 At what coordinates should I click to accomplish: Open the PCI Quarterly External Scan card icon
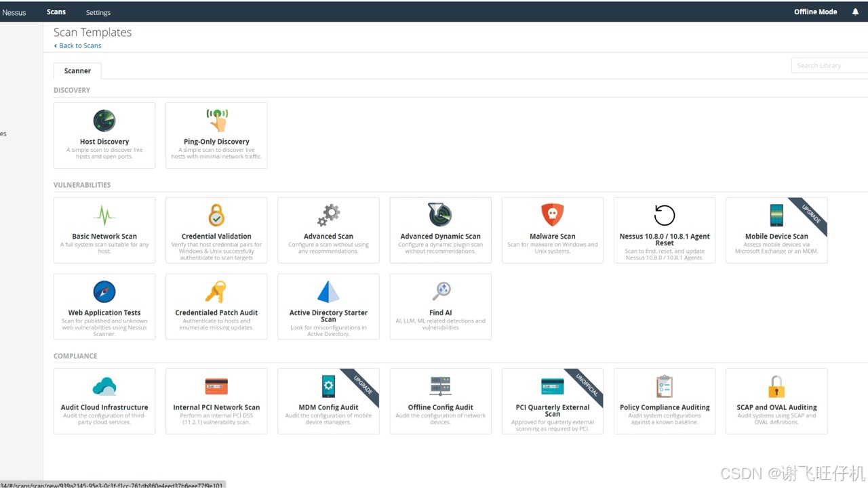553,386
